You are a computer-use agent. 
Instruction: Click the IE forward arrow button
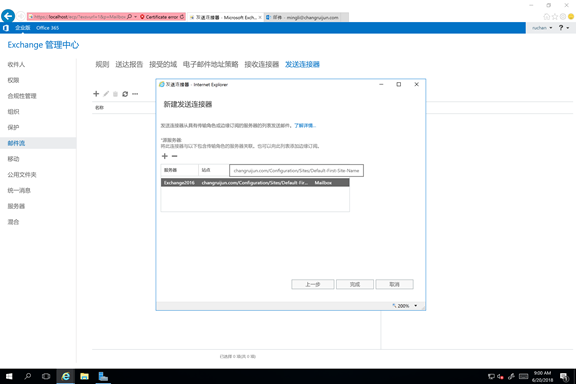(21, 16)
